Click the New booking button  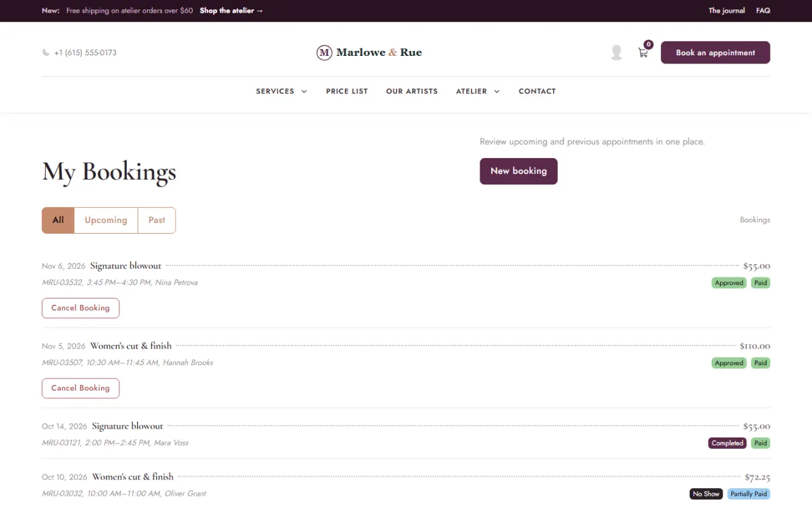(518, 171)
